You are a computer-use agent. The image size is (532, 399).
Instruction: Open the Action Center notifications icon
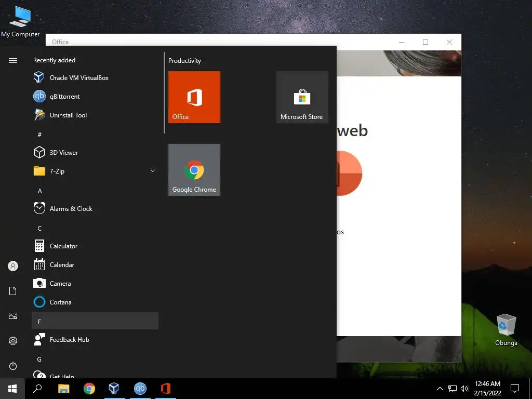pyautogui.click(x=515, y=389)
